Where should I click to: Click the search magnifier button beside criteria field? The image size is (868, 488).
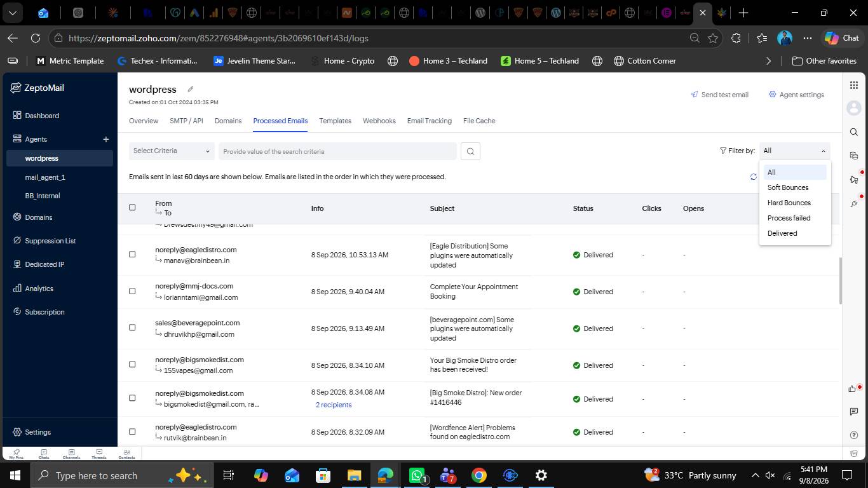[x=470, y=151]
